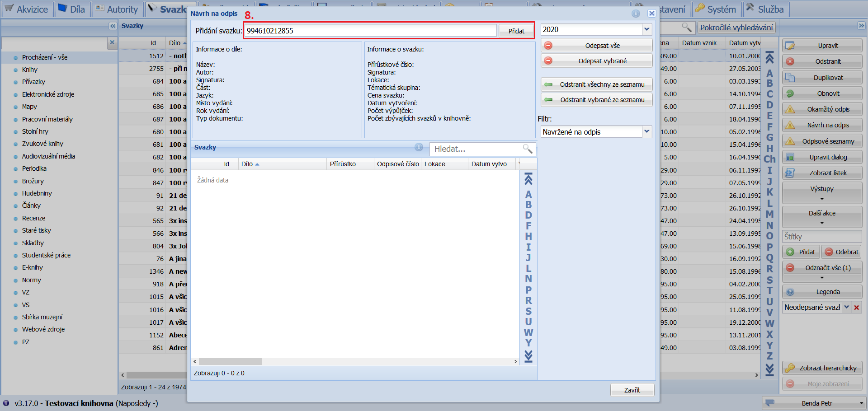Jump to top with the dialog's double-up arrow
Screen dimensions: 868x411
(528, 179)
